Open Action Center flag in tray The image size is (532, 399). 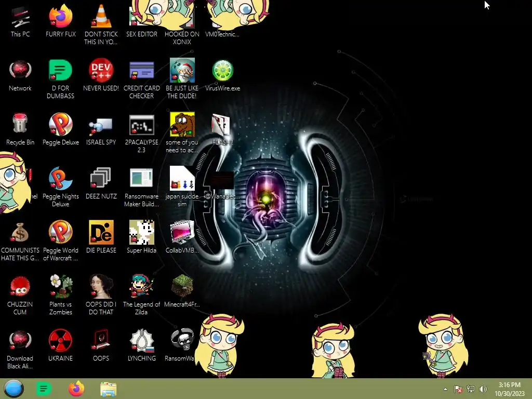click(458, 389)
